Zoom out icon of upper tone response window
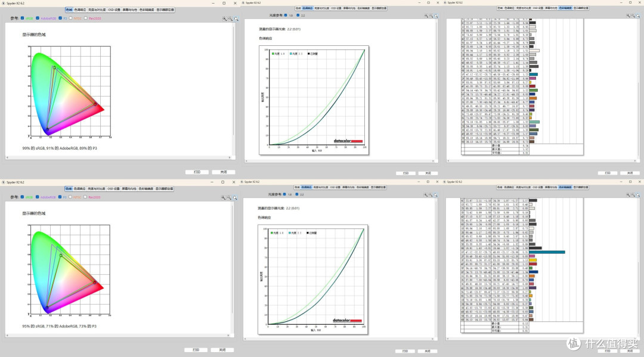Viewport: 644px width, 357px height. (x=431, y=16)
